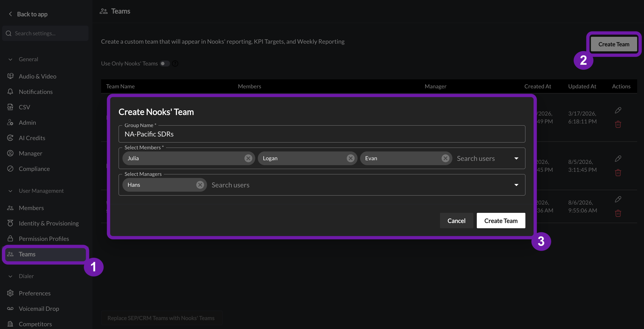
Task: Edit team updated 8/5/2026 with pencil icon
Action: (x=618, y=159)
